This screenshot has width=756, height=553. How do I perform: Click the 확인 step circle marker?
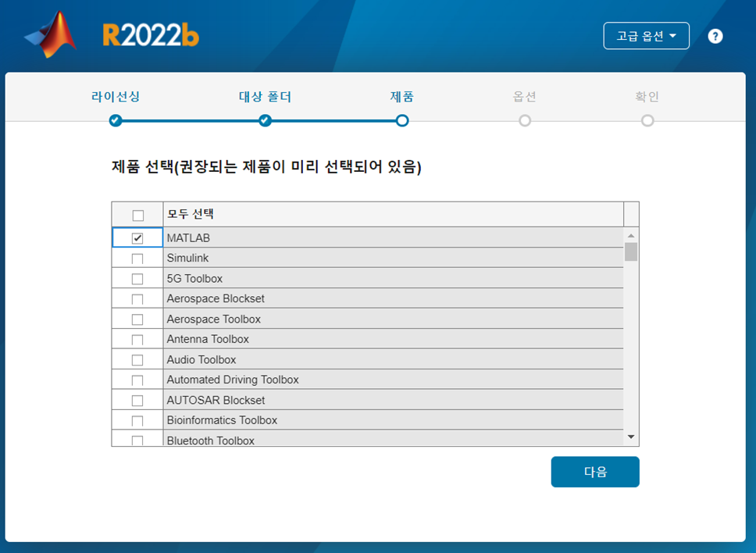pos(647,120)
